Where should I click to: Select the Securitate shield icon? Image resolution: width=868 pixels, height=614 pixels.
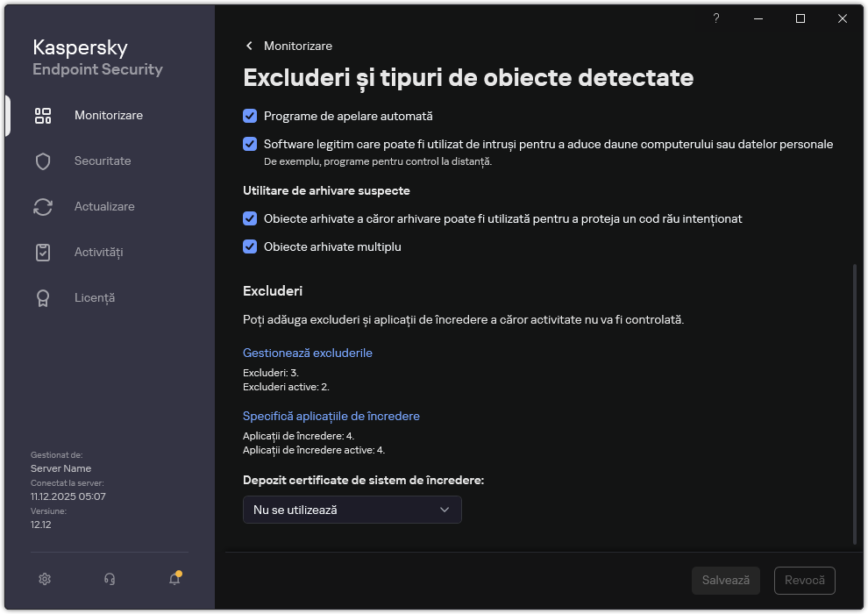(x=43, y=161)
